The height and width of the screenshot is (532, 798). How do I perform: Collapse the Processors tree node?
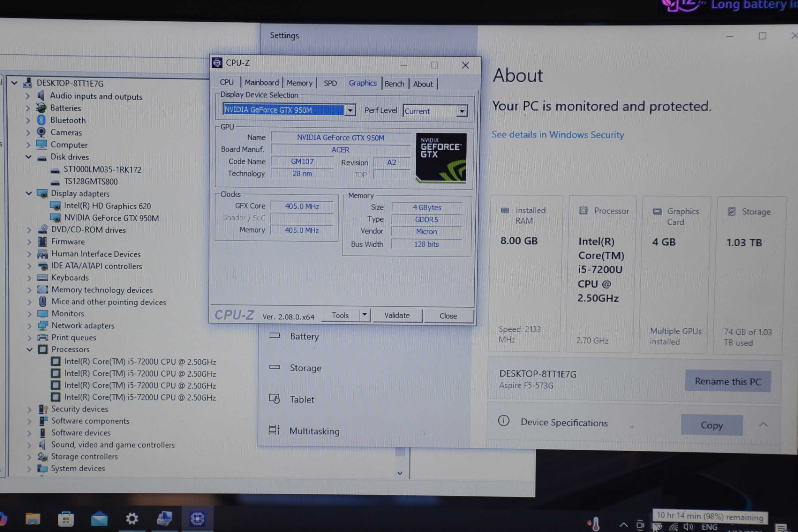29,349
